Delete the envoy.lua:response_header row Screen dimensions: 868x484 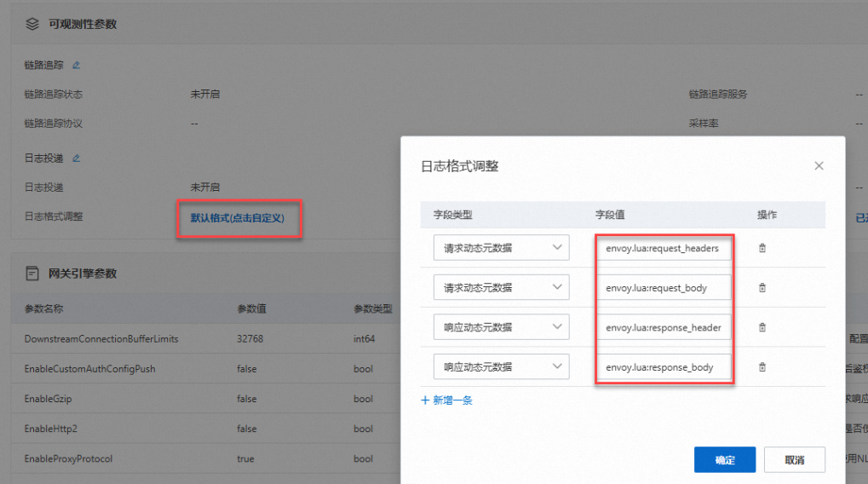coord(762,328)
